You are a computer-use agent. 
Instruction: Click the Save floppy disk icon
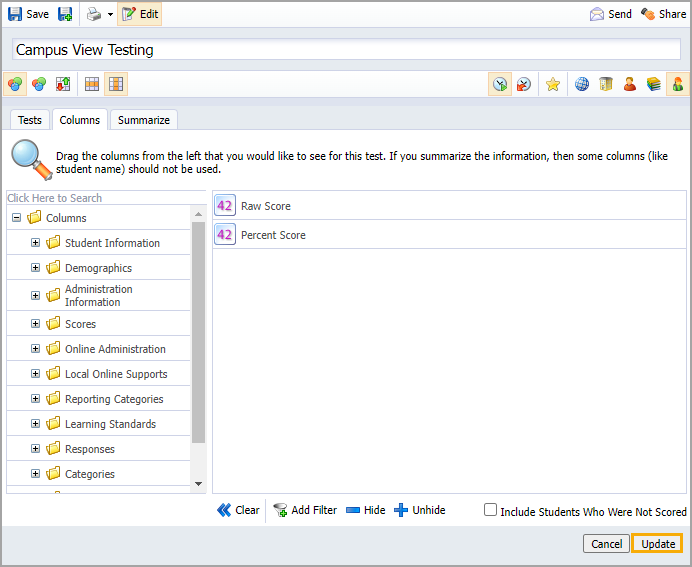15,14
